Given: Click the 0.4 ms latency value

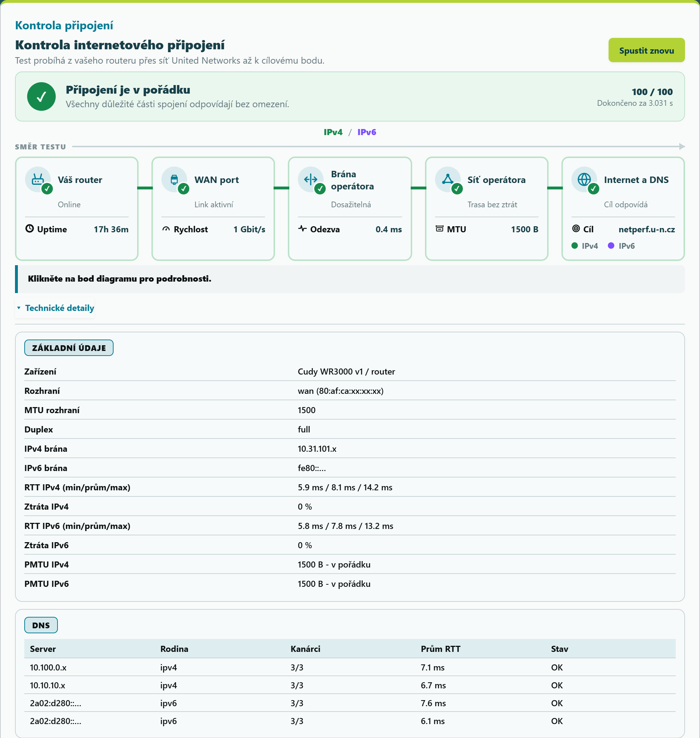Looking at the screenshot, I should click(389, 229).
